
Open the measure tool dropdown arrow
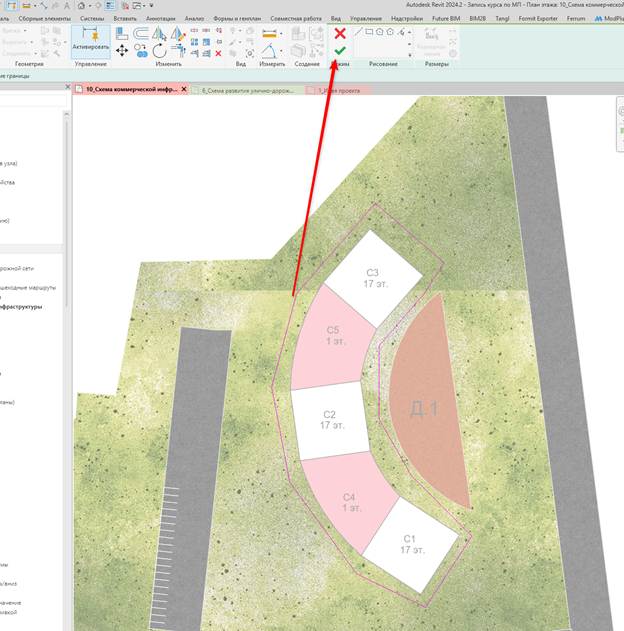coord(281,34)
